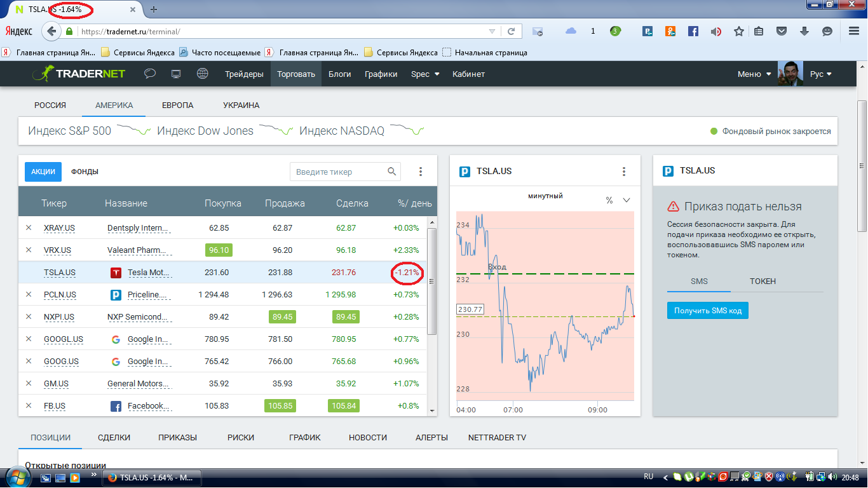Click the globe icon in Tradernet header
This screenshot has height=488, width=868.
pos(202,74)
